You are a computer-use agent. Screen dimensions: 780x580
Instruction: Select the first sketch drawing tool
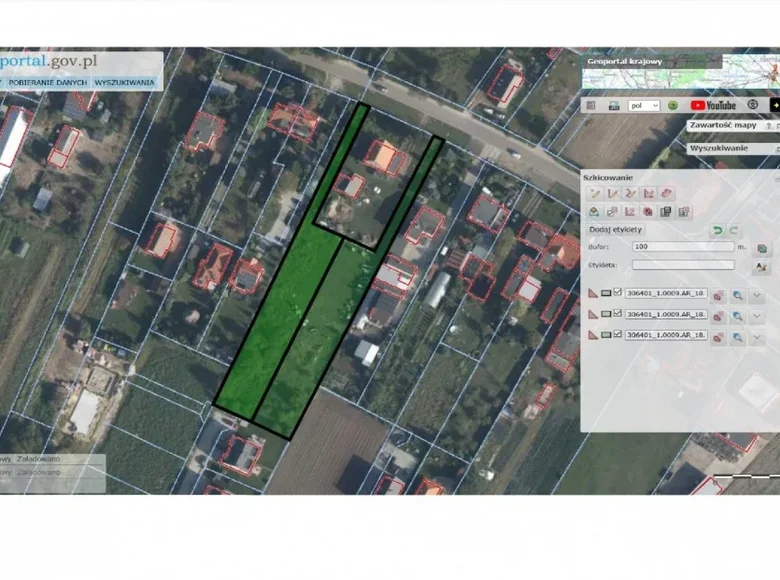pos(594,193)
